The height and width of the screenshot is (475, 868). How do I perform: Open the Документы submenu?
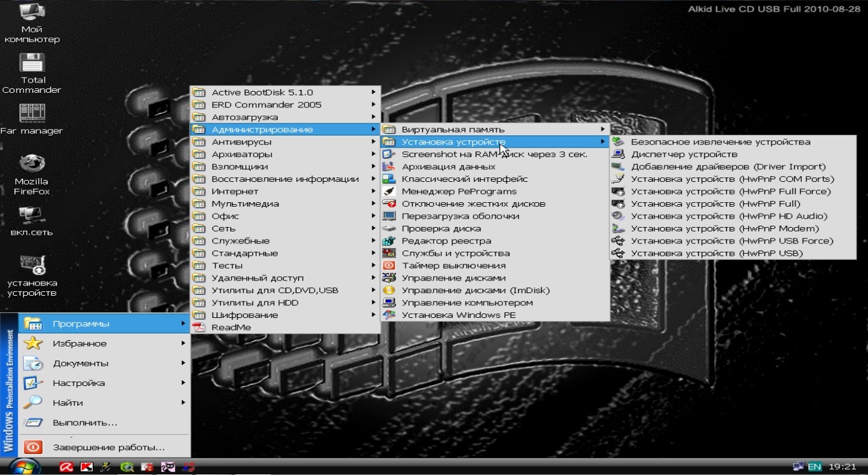pyautogui.click(x=104, y=363)
